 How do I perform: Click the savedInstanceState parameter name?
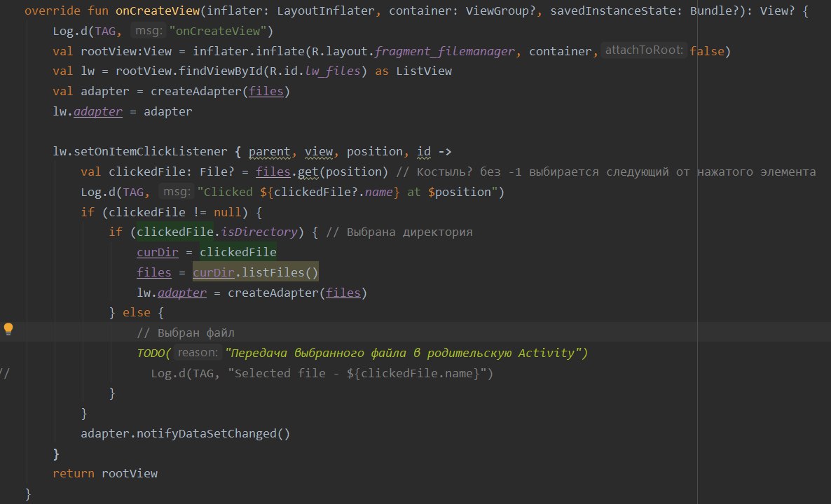612,11
